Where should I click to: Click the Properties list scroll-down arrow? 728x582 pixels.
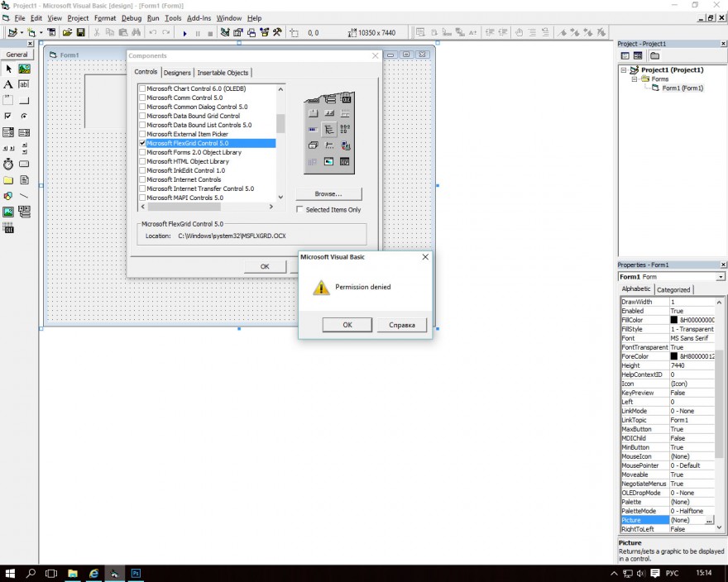(x=719, y=527)
